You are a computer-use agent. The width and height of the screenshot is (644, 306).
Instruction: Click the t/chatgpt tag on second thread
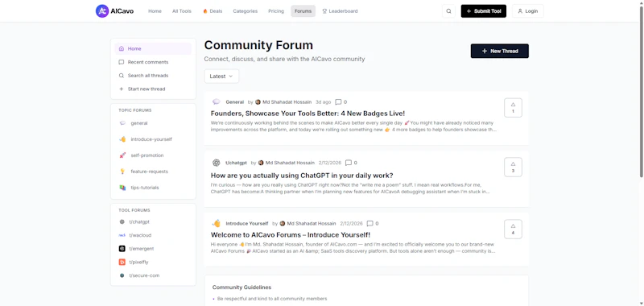click(236, 163)
